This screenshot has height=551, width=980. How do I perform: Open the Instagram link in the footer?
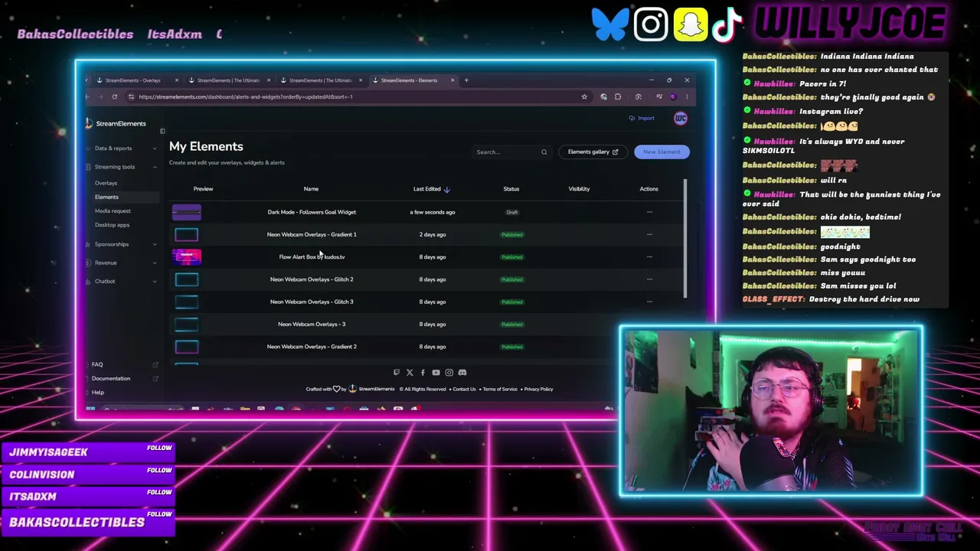(449, 373)
